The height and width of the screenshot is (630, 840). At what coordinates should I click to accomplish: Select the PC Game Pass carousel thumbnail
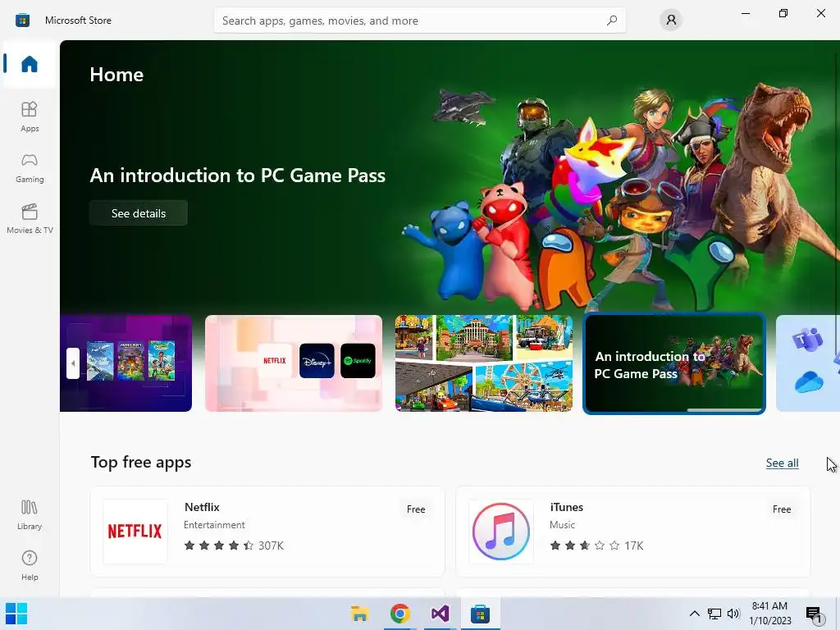(674, 363)
